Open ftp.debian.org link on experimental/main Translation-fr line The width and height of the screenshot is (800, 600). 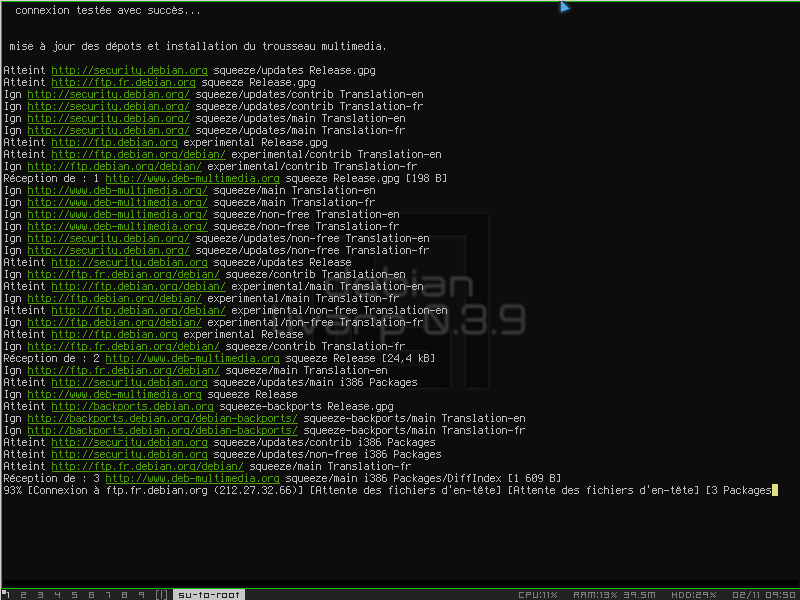(114, 298)
